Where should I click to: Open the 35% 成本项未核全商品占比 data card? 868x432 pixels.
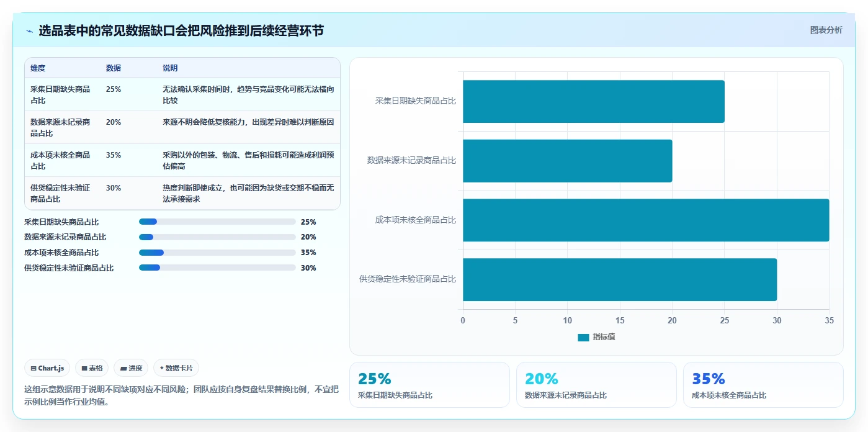(763, 385)
